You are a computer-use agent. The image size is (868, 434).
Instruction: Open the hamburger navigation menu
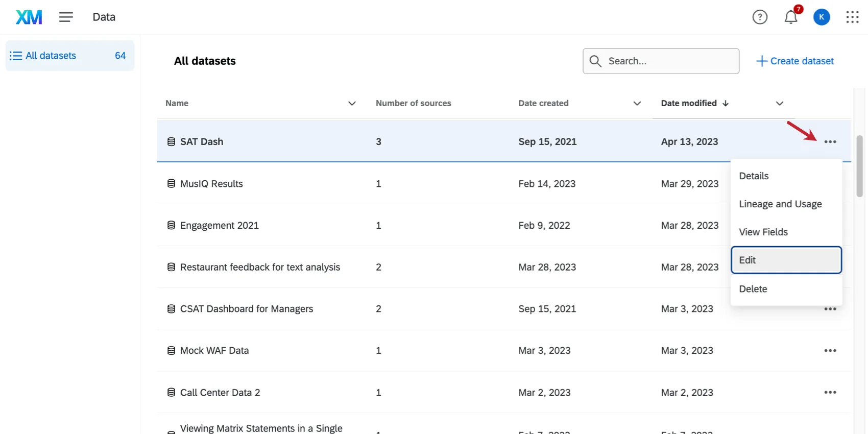point(66,17)
